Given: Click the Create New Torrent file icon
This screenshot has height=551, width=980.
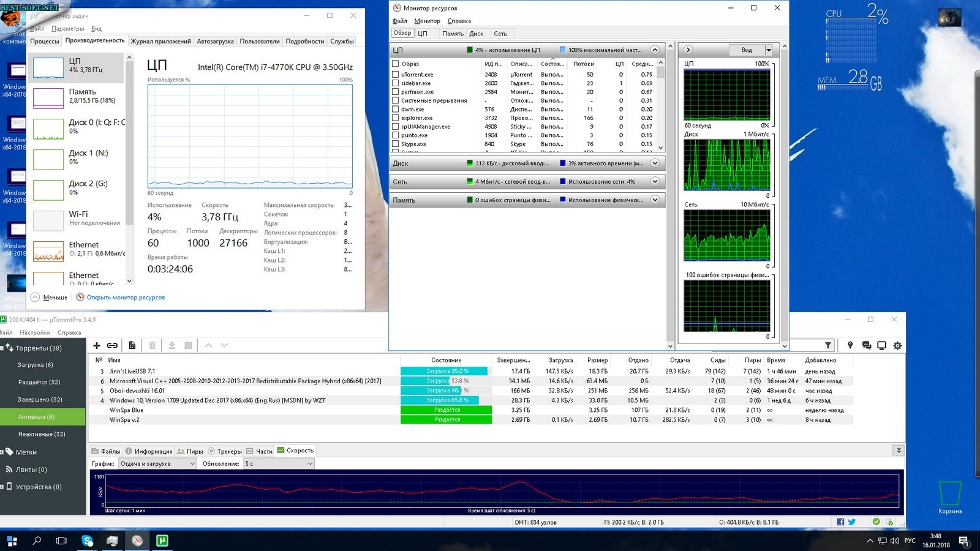Looking at the screenshot, I should 132,345.
